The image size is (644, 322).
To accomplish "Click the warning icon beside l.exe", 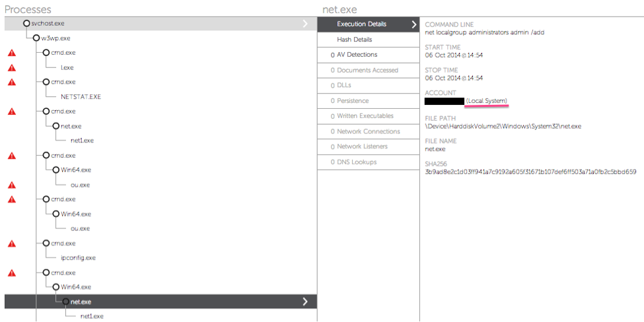I will tap(12, 68).
